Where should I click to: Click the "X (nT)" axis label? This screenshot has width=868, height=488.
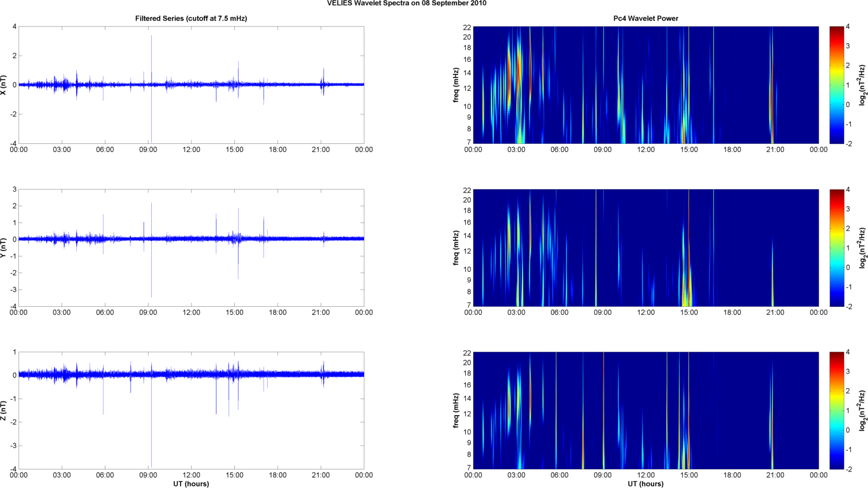click(4, 85)
